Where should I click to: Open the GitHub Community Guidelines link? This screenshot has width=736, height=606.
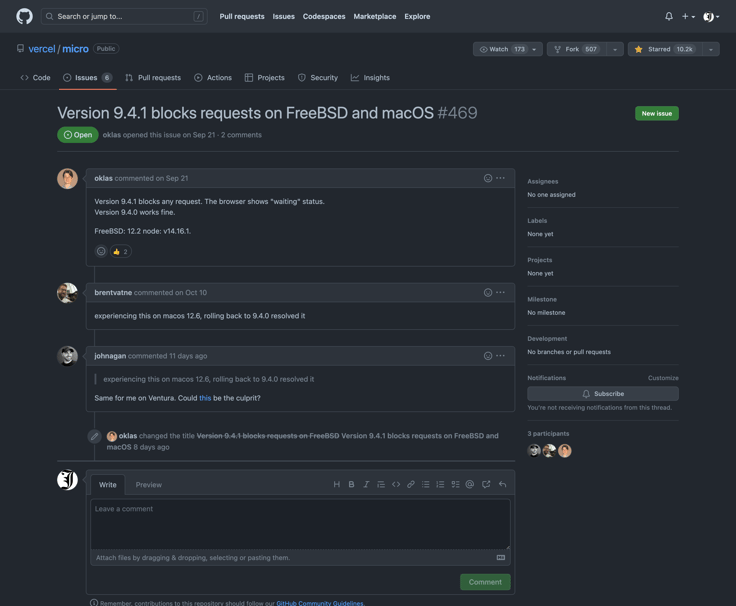[320, 603]
